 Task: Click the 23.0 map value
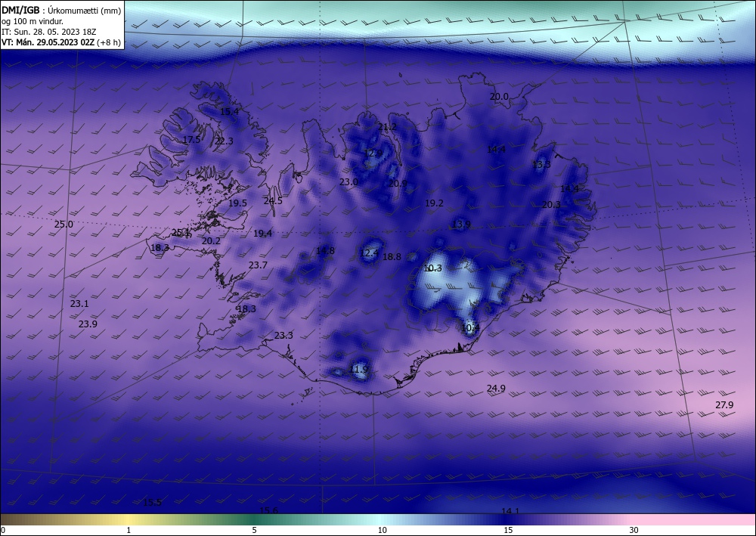click(x=349, y=182)
